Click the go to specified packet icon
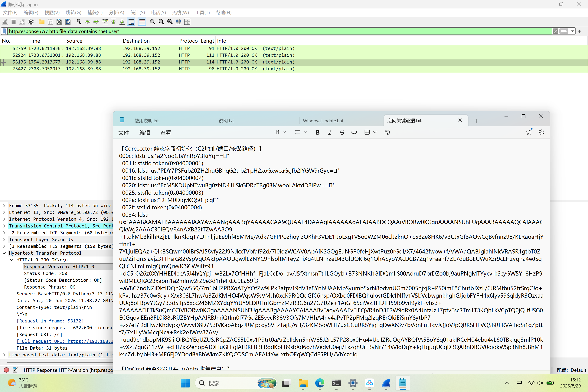588x392 pixels. click(x=105, y=22)
